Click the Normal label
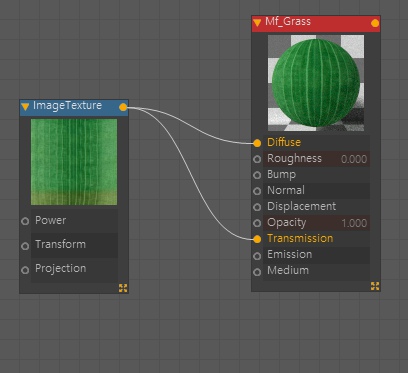Viewport: 408px width, 373px height. [x=286, y=190]
